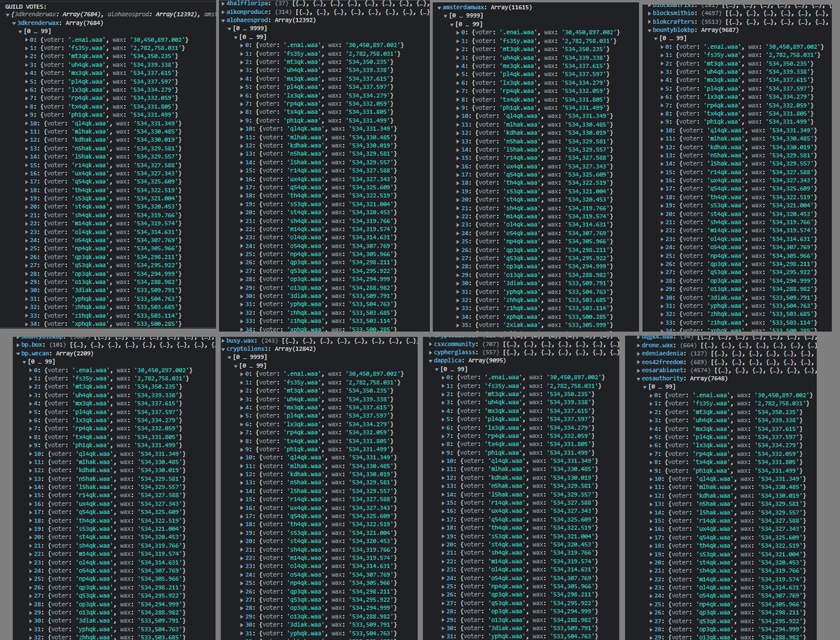Viewport: 840px width, 640px height.
Task: Expand entry 31 'yphqk.waa' under dapplica
Action: pyautogui.click(x=442, y=635)
